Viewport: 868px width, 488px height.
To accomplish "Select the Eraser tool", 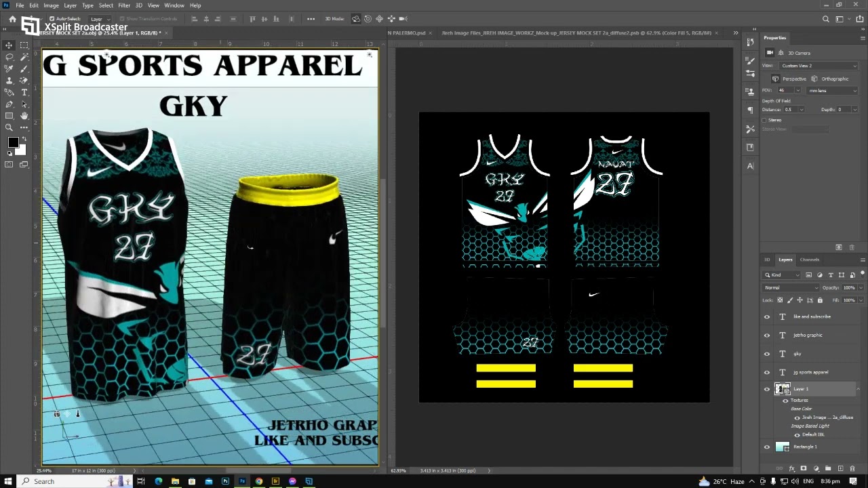I will (24, 81).
